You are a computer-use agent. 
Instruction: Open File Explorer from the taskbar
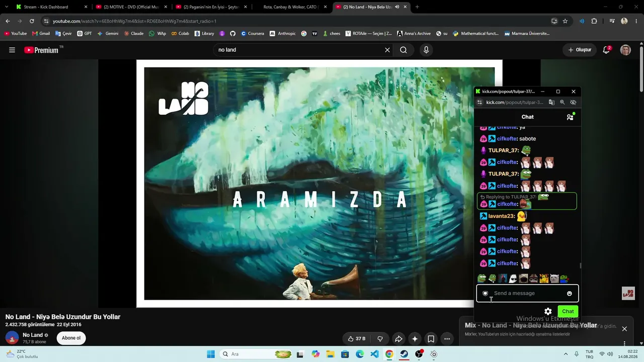pyautogui.click(x=330, y=354)
